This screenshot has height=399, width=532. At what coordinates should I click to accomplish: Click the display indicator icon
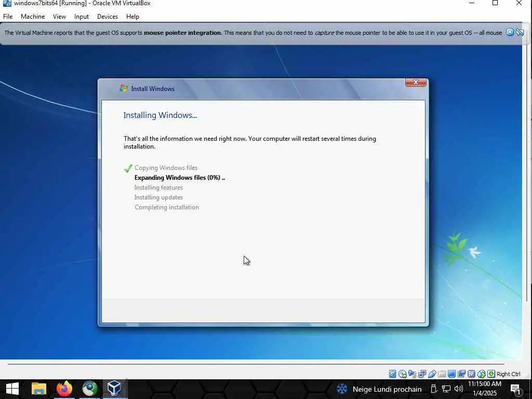click(x=451, y=374)
